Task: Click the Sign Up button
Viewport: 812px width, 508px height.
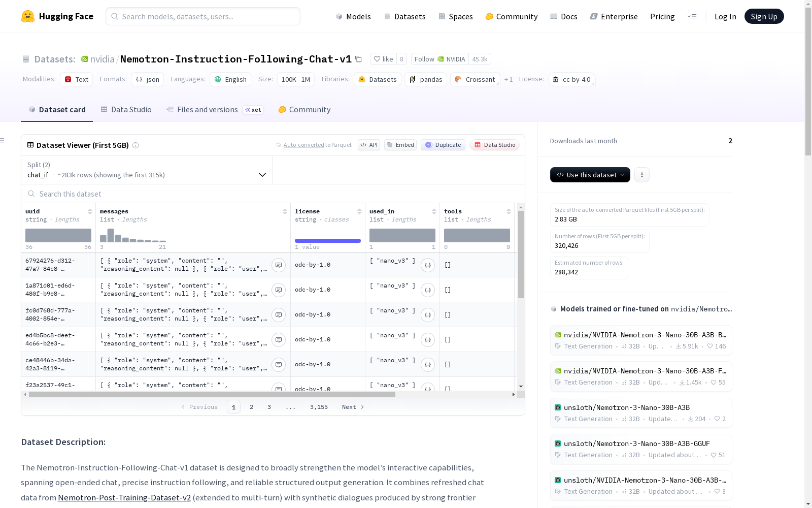Action: click(764, 16)
